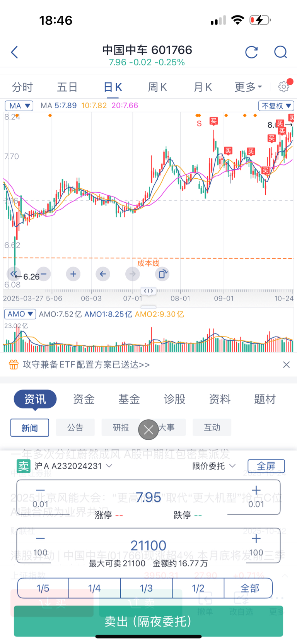Open the search magnifier icon

pos(280,52)
